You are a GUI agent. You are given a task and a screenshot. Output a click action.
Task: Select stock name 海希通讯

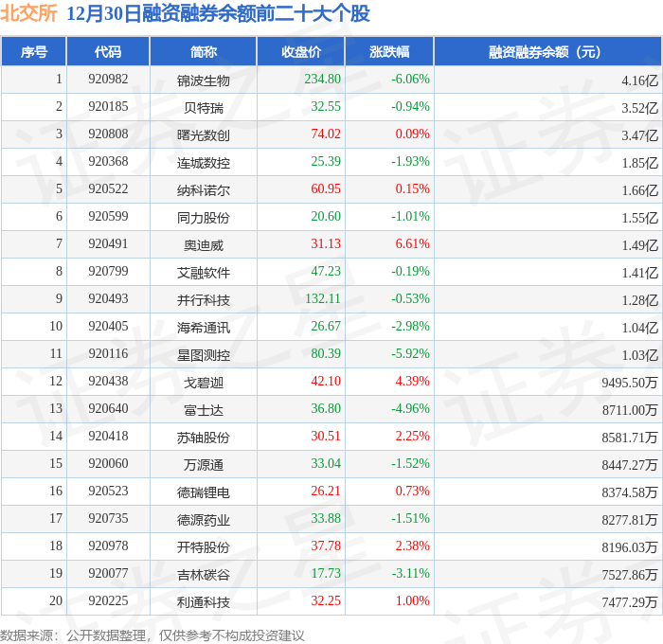[204, 328]
